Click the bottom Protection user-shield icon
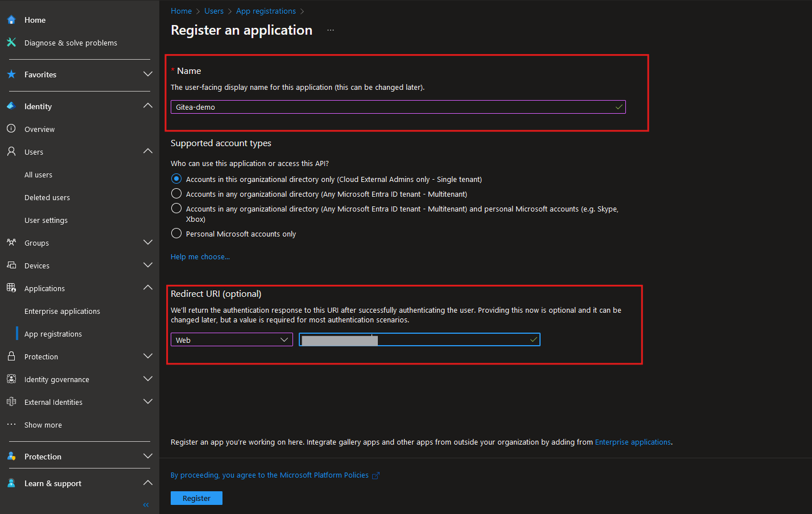This screenshot has width=812, height=514. tap(11, 457)
